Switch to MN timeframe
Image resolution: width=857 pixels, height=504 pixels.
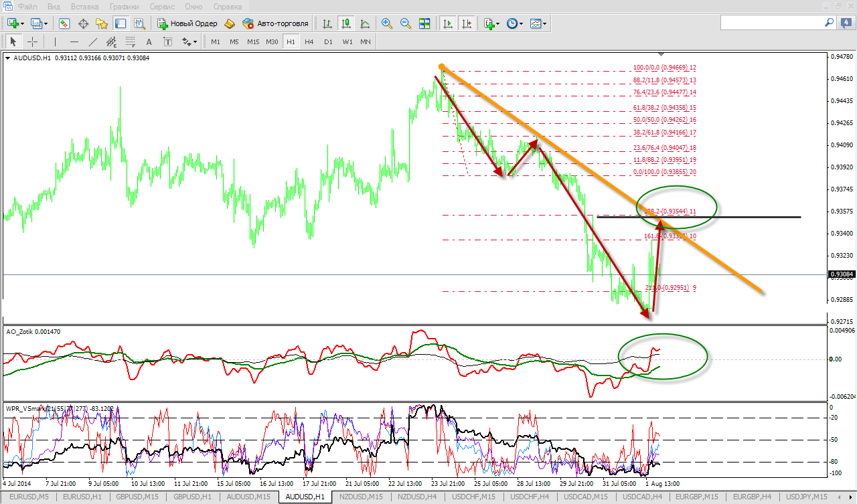(x=366, y=41)
